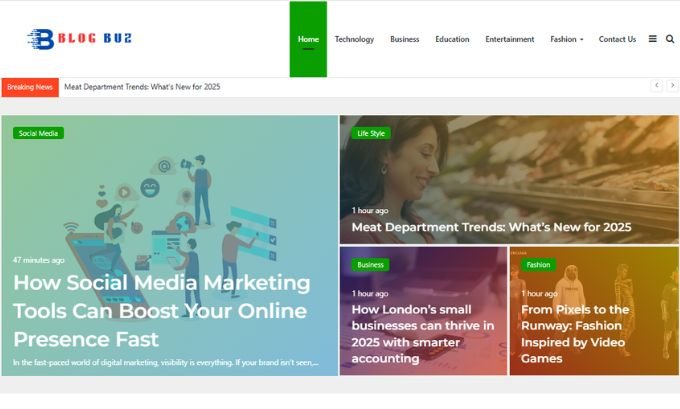Viewport: 680px width, 409px height.
Task: Open the Entertainment menu item
Action: pyautogui.click(x=510, y=39)
